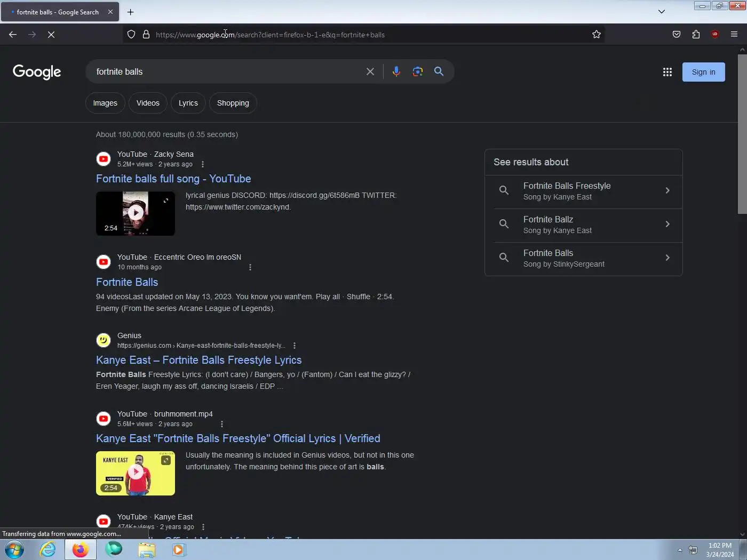Open Pocket save icon
This screenshot has width=747, height=560.
pos(677,35)
